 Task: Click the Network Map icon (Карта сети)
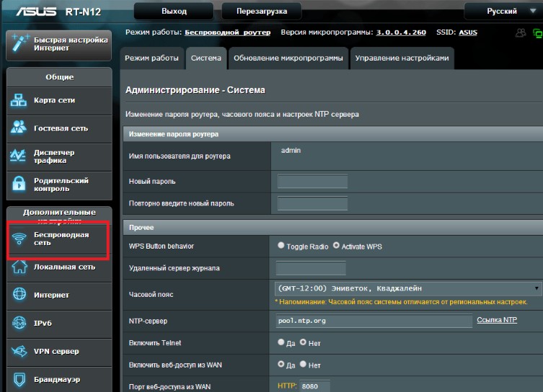pos(19,100)
